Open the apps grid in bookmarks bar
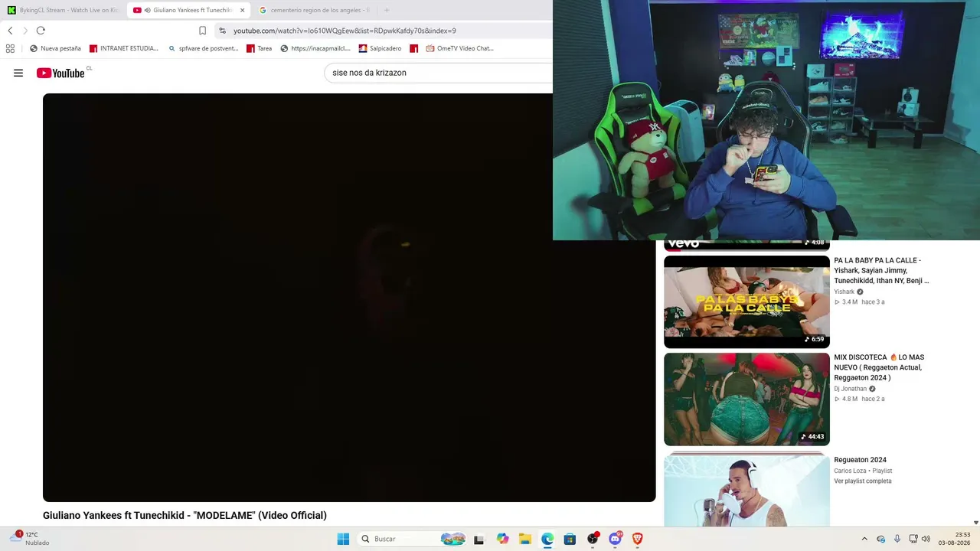 tap(10, 48)
